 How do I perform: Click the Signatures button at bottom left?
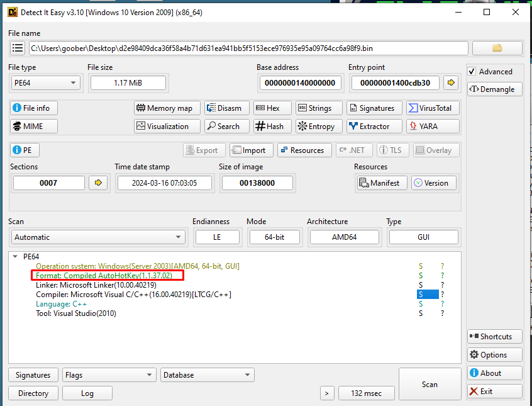(x=33, y=375)
